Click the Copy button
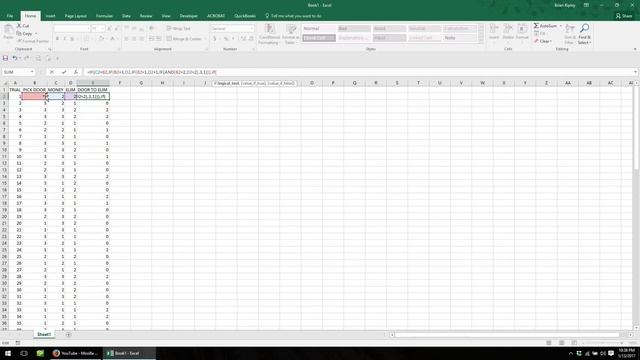 pos(25,33)
